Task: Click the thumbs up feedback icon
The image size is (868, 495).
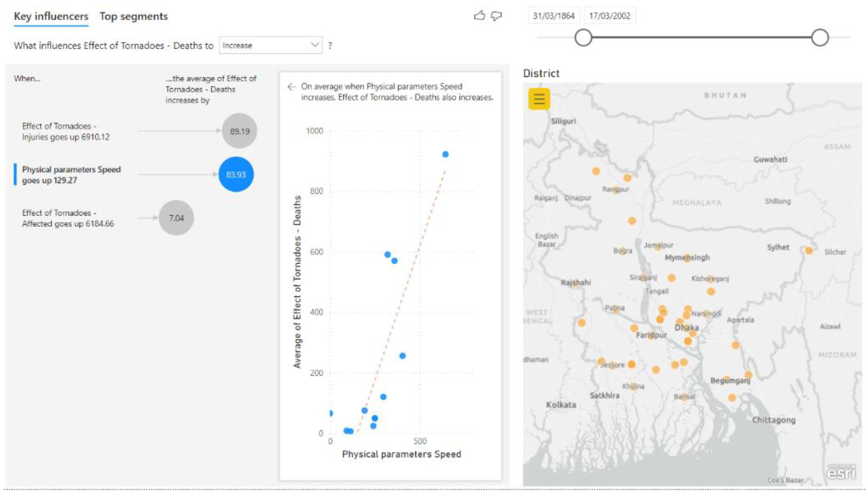Action: pyautogui.click(x=479, y=15)
